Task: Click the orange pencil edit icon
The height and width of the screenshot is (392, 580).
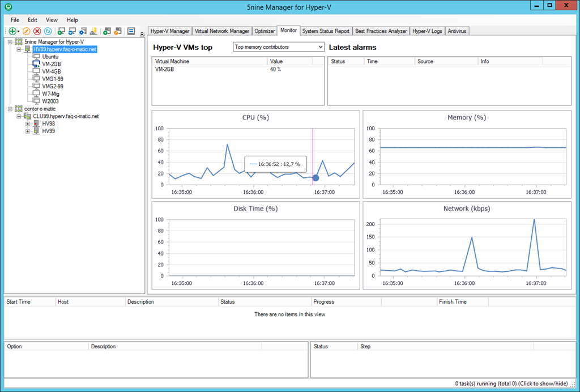Action: tap(26, 31)
